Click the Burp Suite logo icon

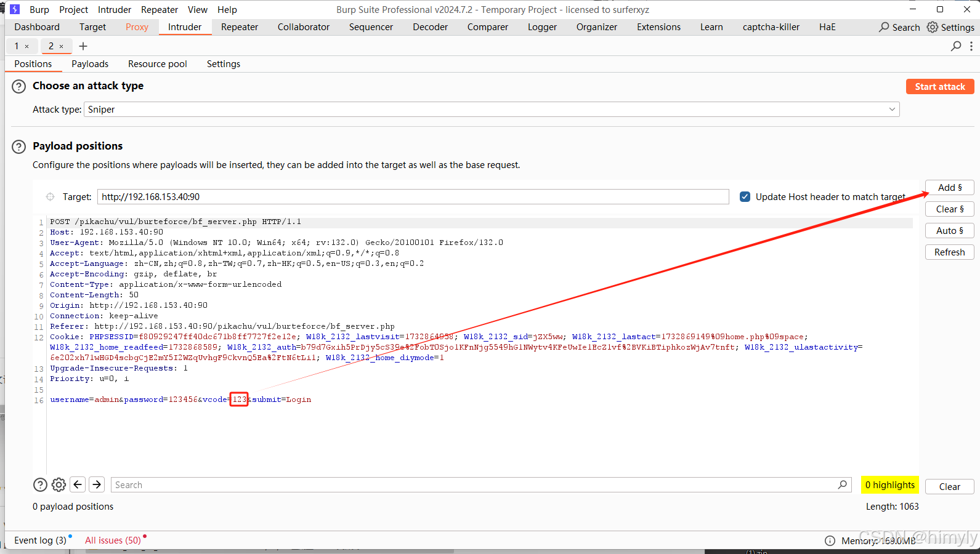tap(15, 9)
